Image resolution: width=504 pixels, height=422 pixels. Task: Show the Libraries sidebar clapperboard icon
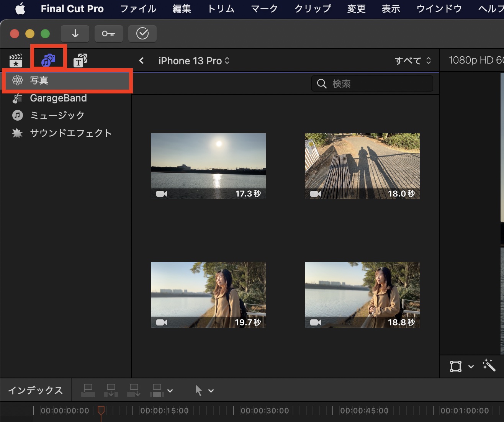(x=16, y=61)
